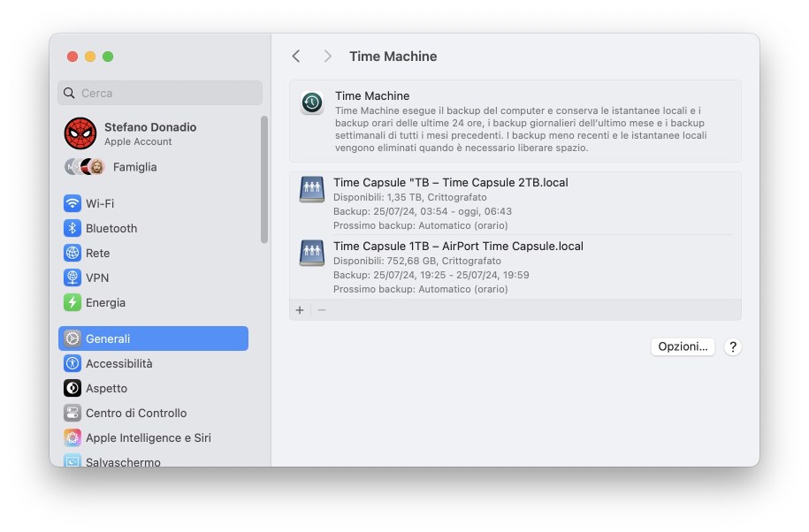Open Energia settings pane

pyautogui.click(x=153, y=302)
